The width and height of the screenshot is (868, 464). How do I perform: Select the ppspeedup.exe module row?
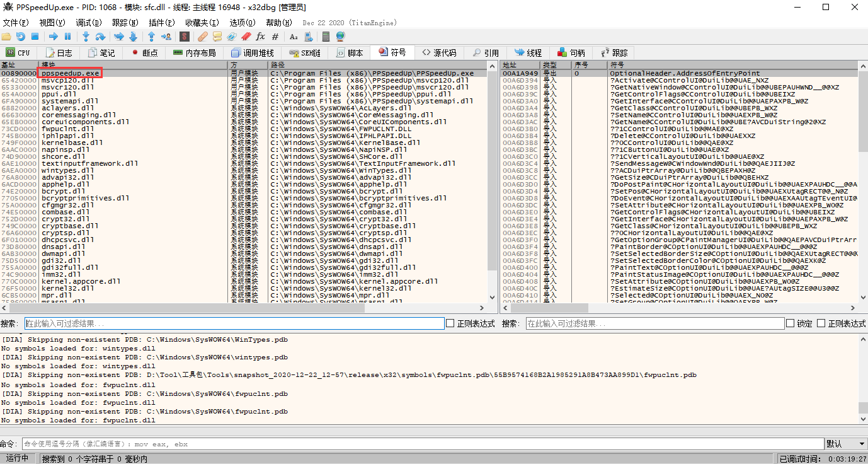coord(244,73)
